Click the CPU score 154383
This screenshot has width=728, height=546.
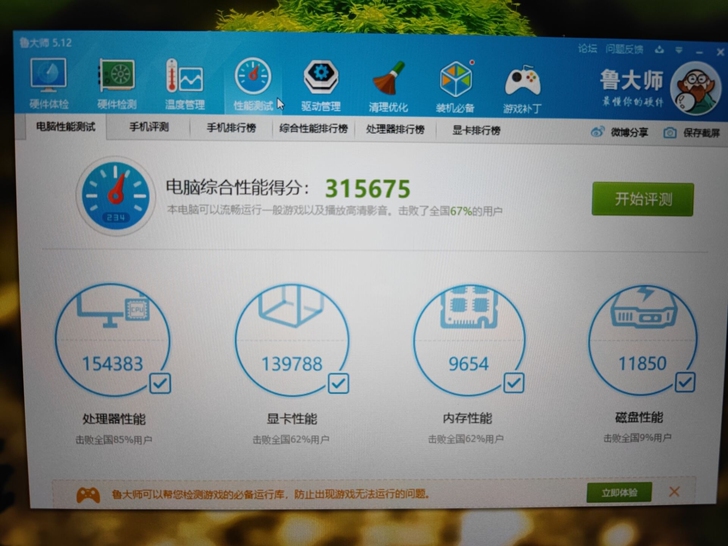click(112, 364)
